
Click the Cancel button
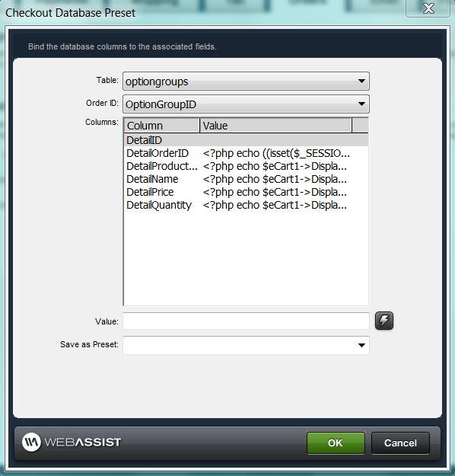click(400, 443)
